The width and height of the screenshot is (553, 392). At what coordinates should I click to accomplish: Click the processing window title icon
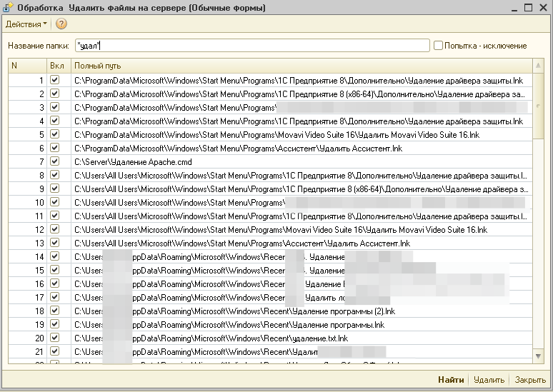(x=8, y=7)
